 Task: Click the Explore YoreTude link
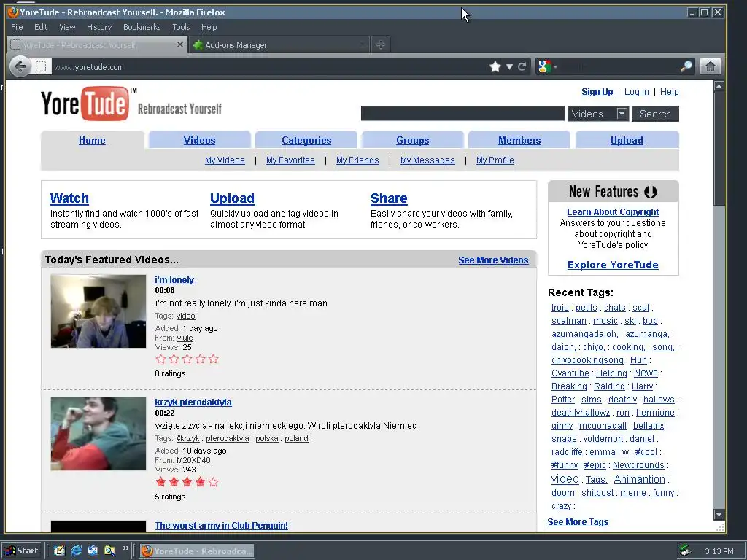[x=613, y=265]
